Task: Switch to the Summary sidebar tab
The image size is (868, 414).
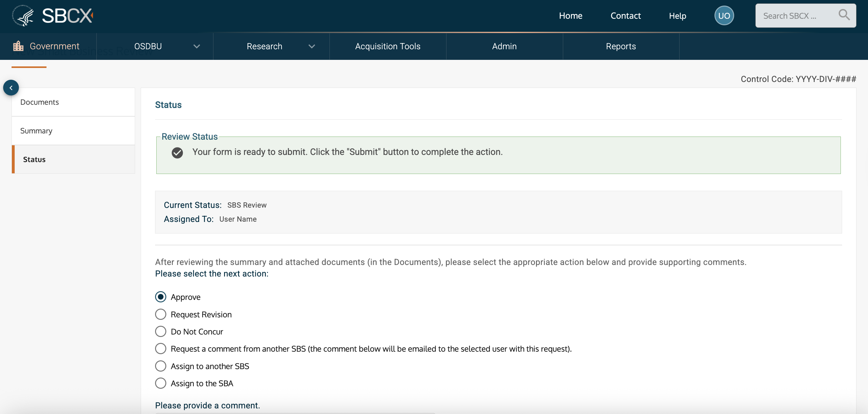Action: [x=37, y=131]
